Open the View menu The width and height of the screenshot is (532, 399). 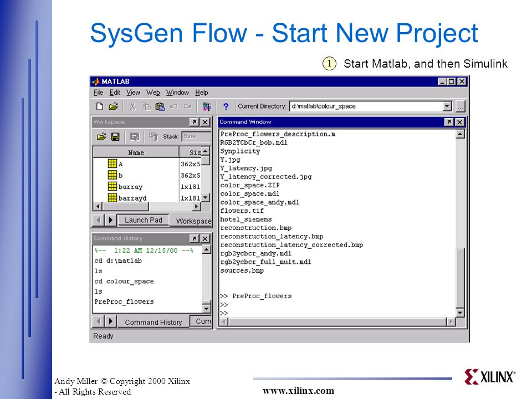[133, 93]
